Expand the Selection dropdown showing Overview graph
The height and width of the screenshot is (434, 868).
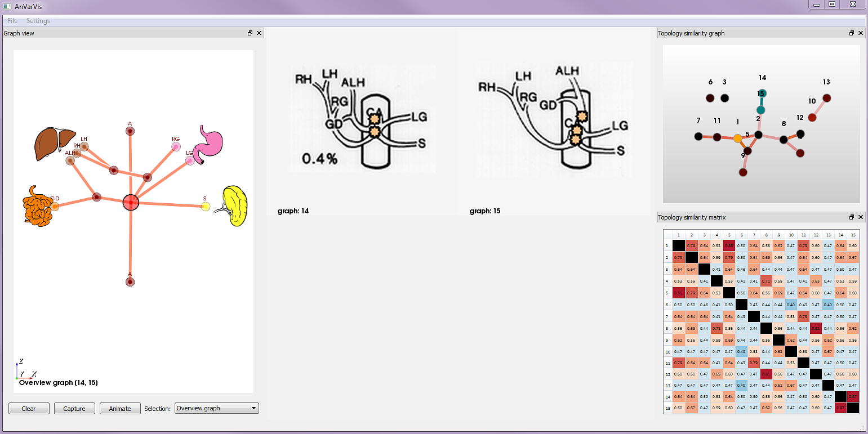(217, 409)
